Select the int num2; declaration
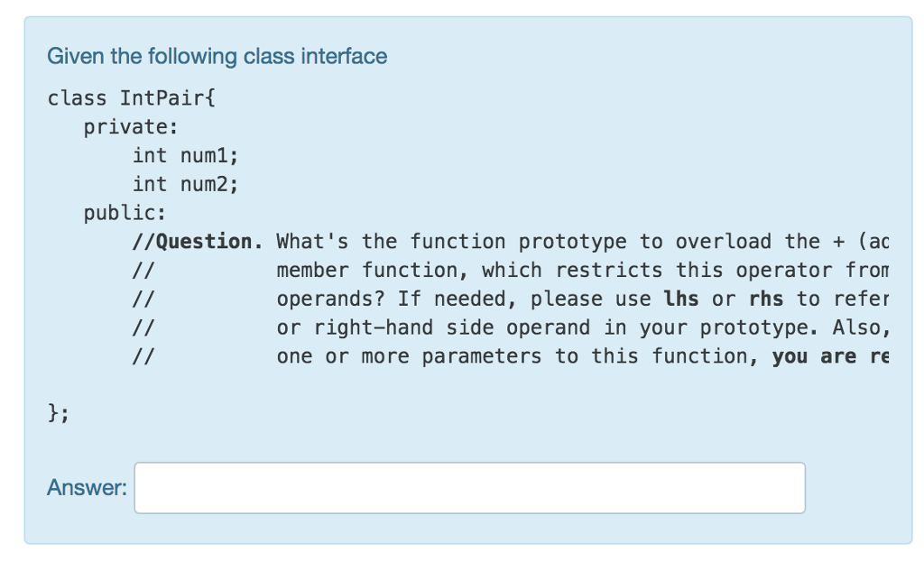Image resolution: width=924 pixels, height=562 pixels. tap(184, 184)
